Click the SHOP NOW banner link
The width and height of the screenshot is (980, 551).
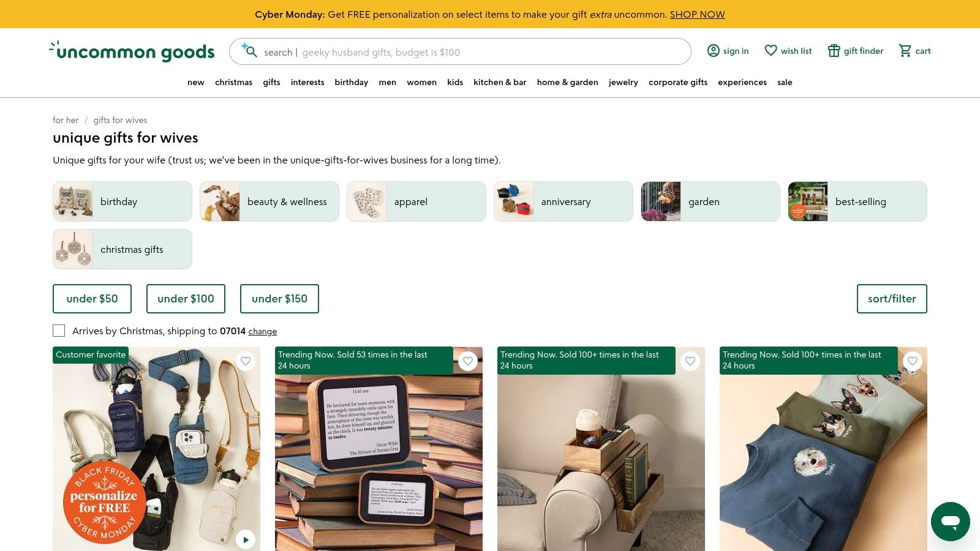pyautogui.click(x=697, y=14)
